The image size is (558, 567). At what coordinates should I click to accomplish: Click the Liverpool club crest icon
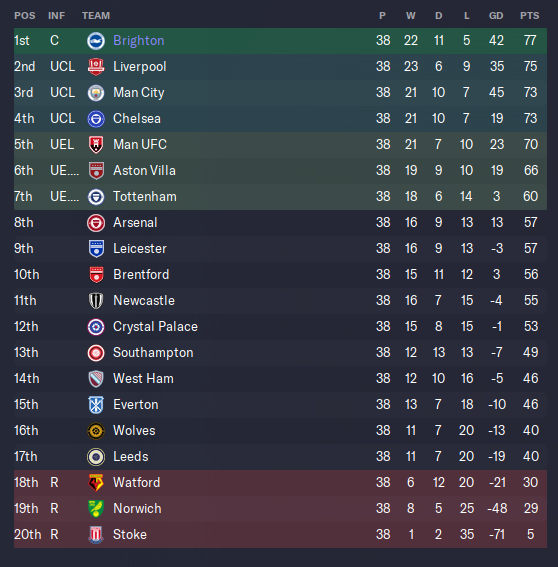96,67
